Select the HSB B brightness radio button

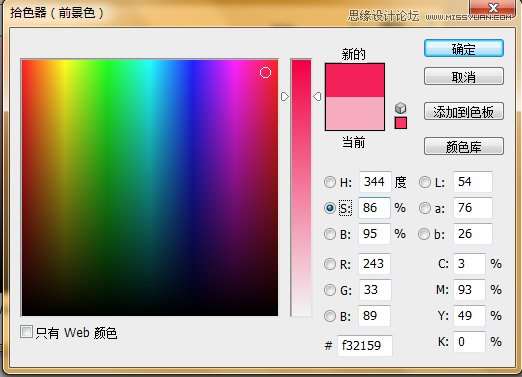point(330,234)
